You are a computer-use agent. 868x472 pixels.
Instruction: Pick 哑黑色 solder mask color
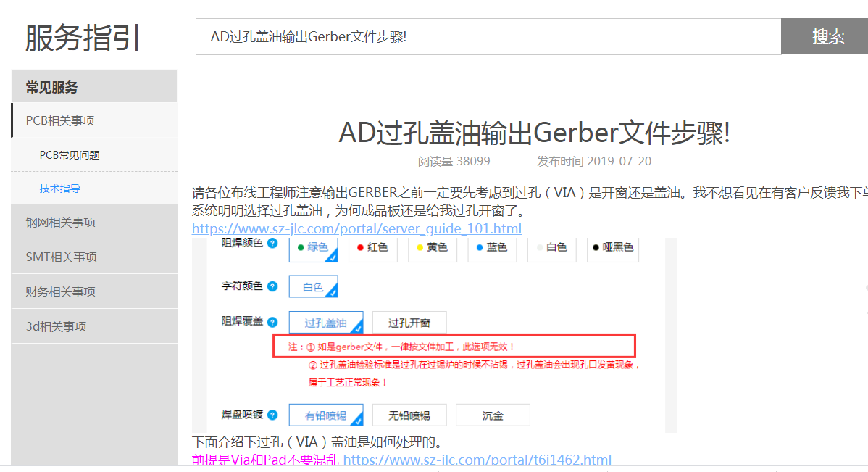pos(612,247)
